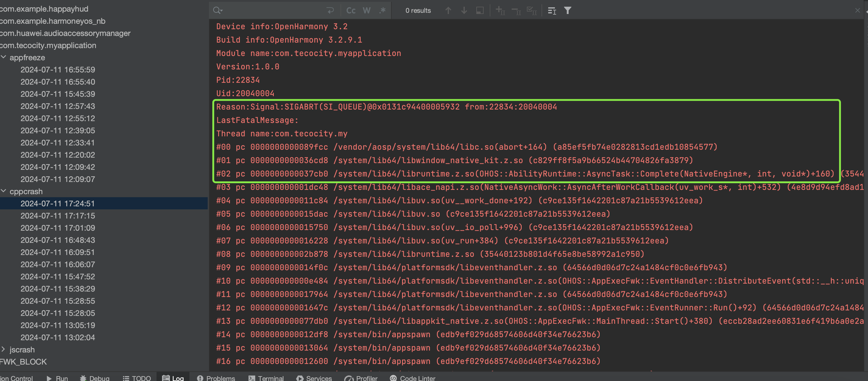Collapse the appfreeze tree node
Image resolution: width=868 pixels, height=381 pixels.
[x=3, y=57]
